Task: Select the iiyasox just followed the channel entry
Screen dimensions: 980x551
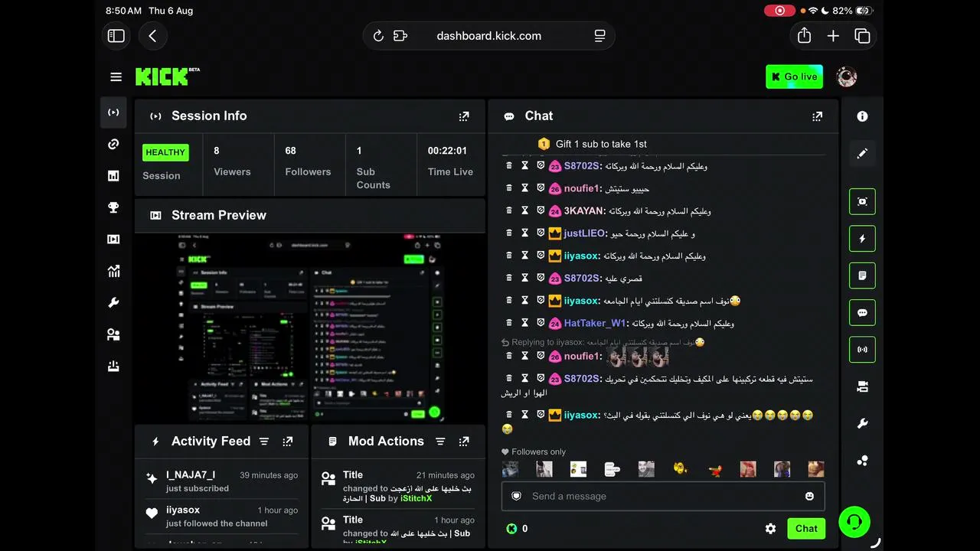Action: click(x=221, y=517)
